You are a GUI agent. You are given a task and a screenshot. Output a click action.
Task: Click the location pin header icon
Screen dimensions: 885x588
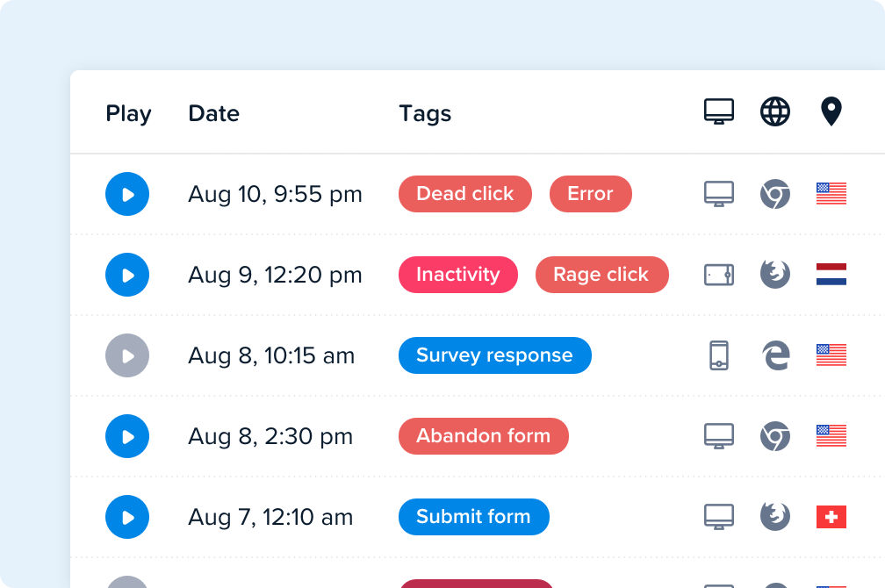point(831,111)
